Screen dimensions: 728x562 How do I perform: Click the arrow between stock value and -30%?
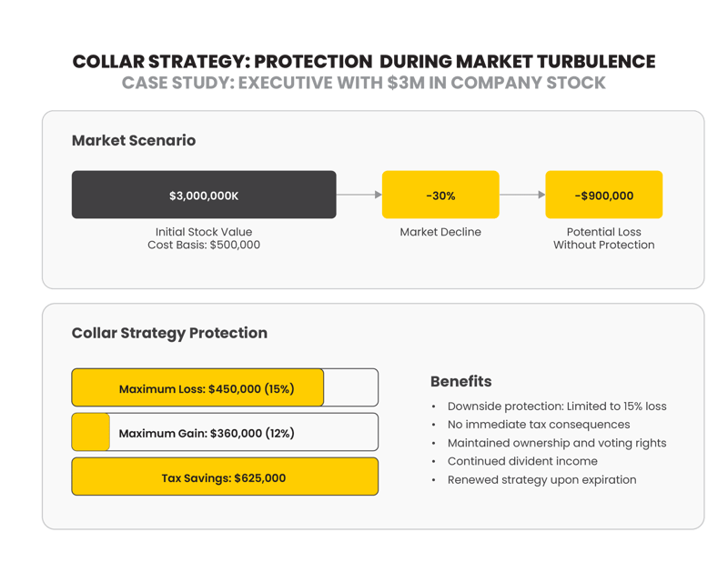(x=359, y=195)
